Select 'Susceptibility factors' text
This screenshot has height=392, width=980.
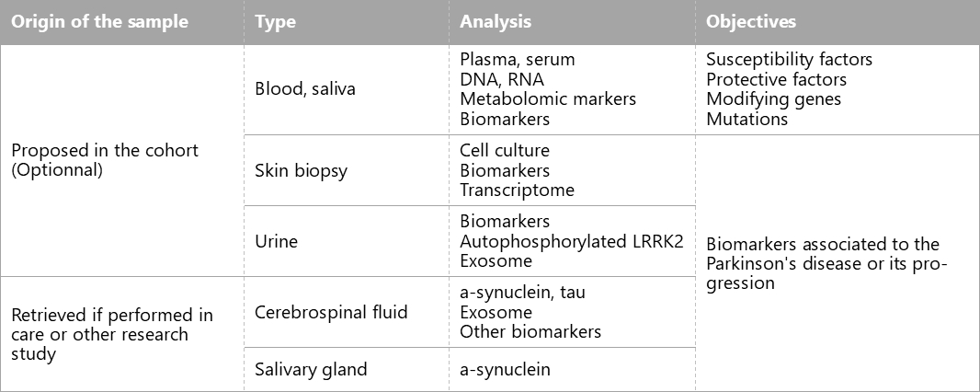coord(790,60)
